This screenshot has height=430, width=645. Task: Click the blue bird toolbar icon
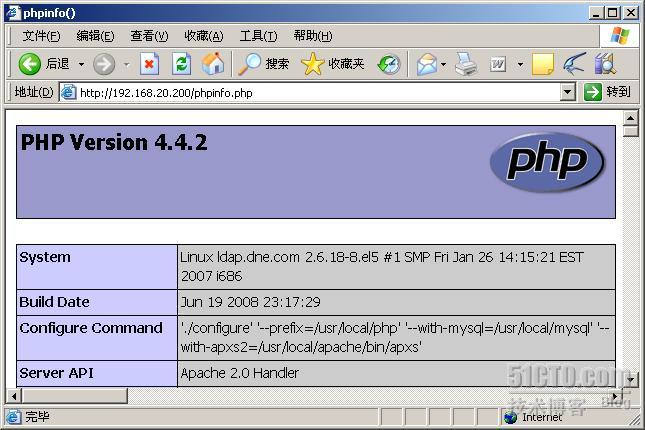pyautogui.click(x=574, y=64)
